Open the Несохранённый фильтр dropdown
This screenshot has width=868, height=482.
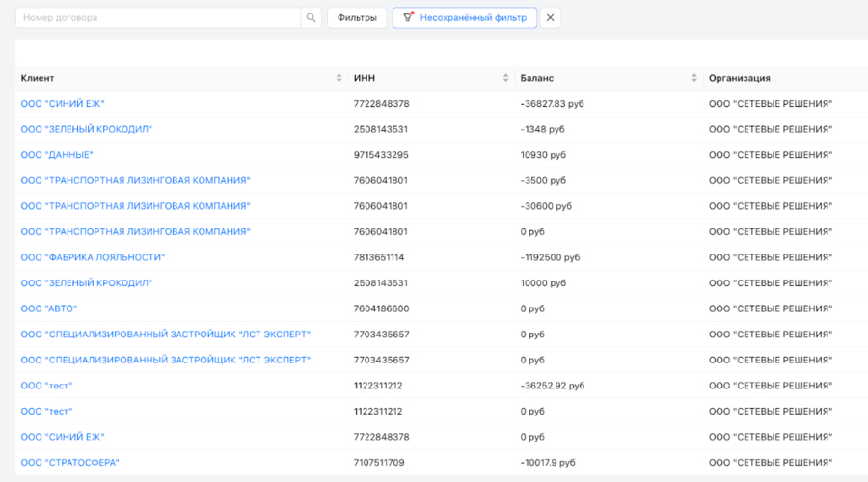click(464, 17)
